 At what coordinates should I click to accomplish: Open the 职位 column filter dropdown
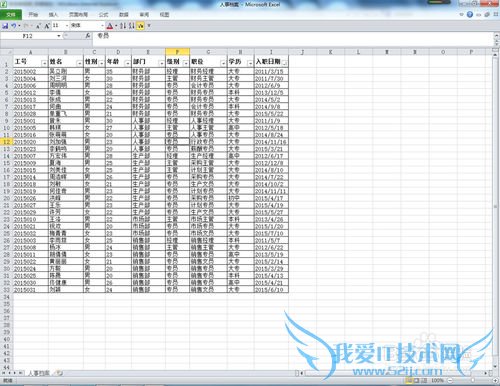(x=223, y=63)
